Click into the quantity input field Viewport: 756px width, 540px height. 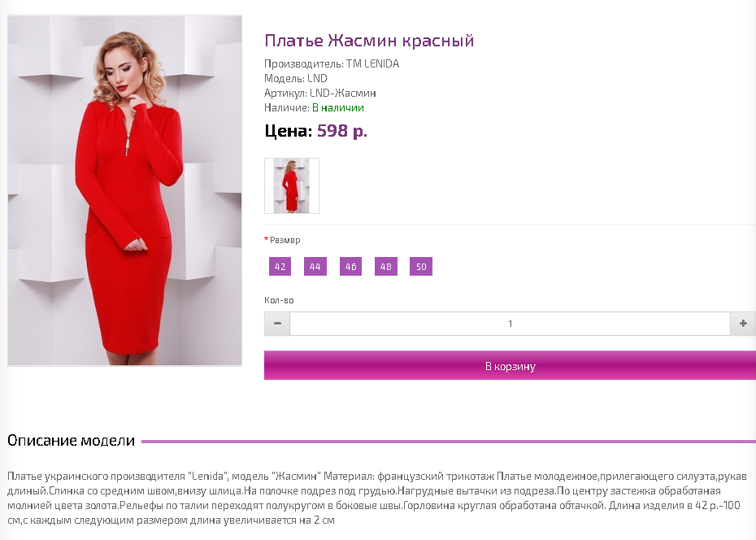point(511,324)
